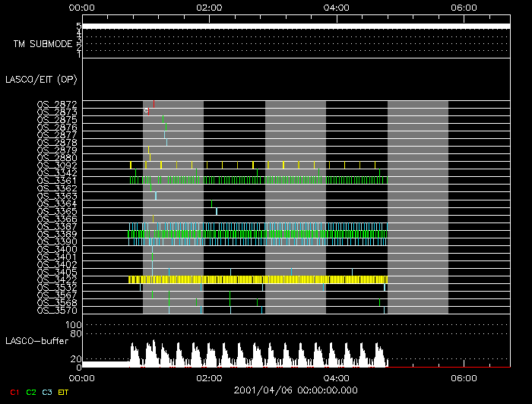The width and height of the screenshot is (532, 404).
Task: Click the buffer scale value 20
Action: (x=76, y=359)
